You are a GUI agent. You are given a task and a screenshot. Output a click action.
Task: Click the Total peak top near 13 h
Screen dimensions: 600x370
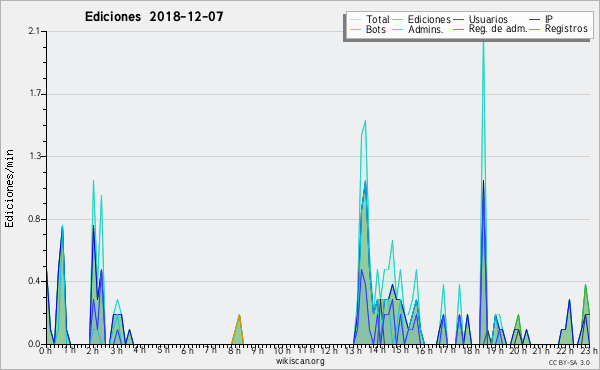(x=365, y=122)
